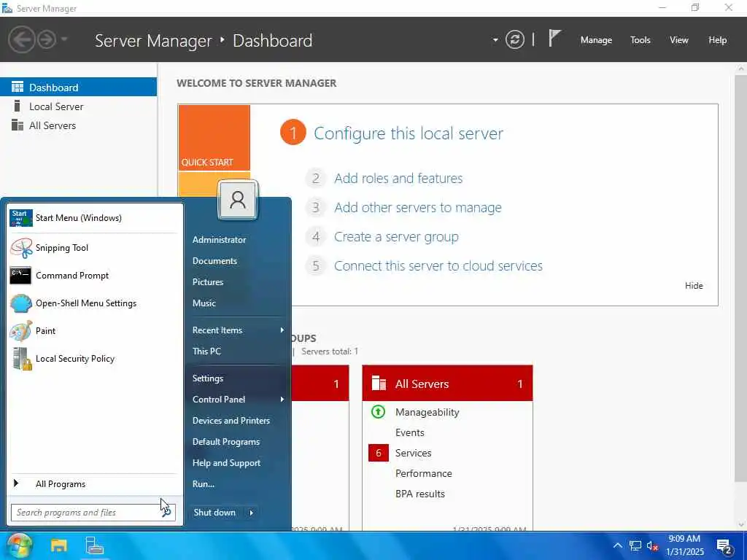Click the green Manageability status icon
Viewport: 747px width, 560px height.
(378, 411)
